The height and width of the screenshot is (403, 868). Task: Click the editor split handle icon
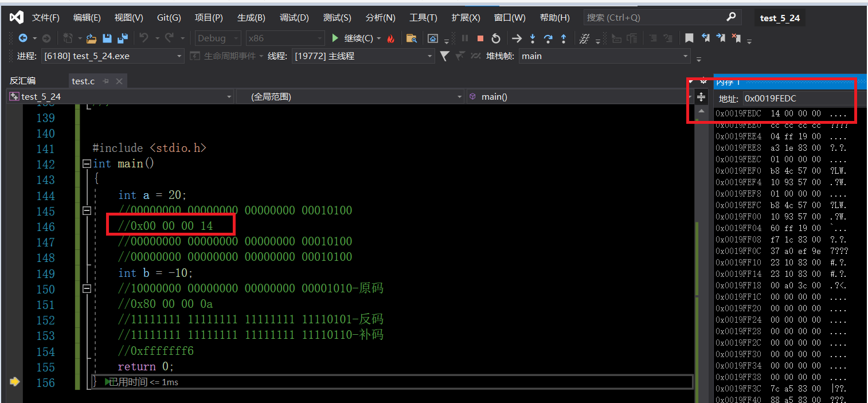(701, 97)
